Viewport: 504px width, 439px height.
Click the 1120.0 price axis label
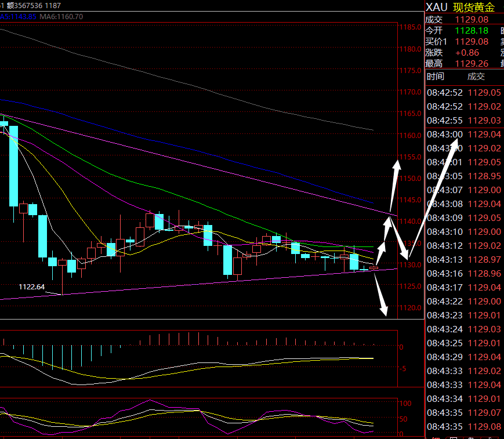(x=410, y=307)
